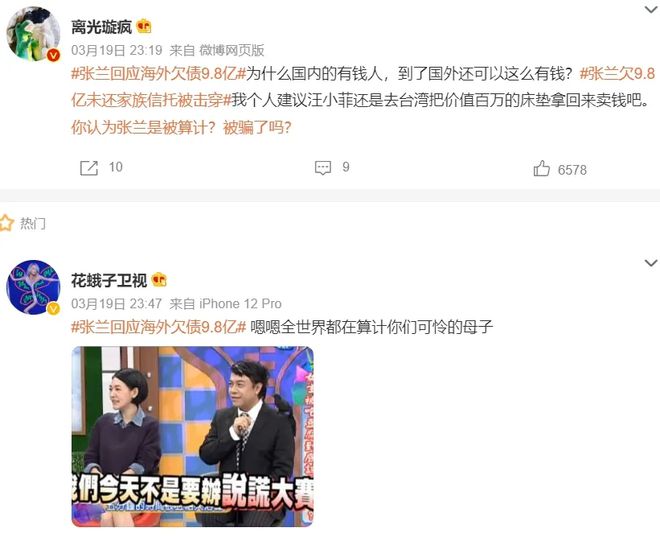Select the 热门 tab label

33,223
